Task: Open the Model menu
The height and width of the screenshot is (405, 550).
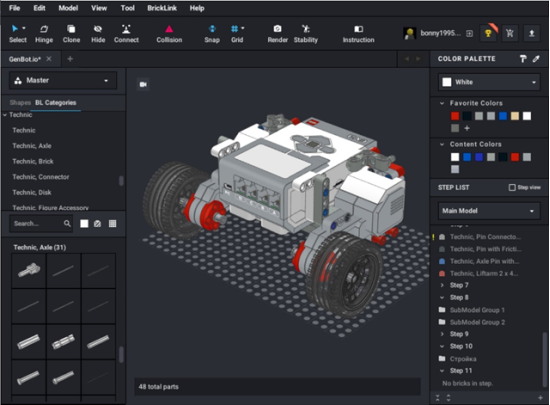Action: click(68, 8)
